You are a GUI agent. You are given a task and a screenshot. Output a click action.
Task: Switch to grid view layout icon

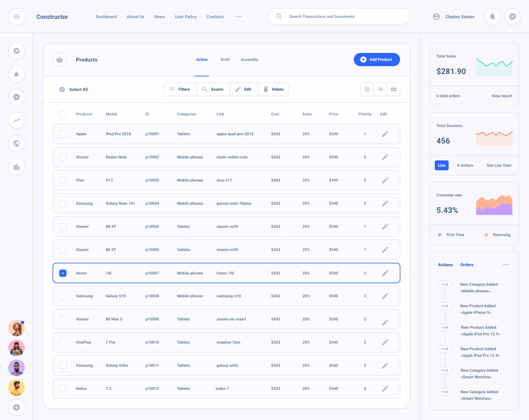click(393, 89)
